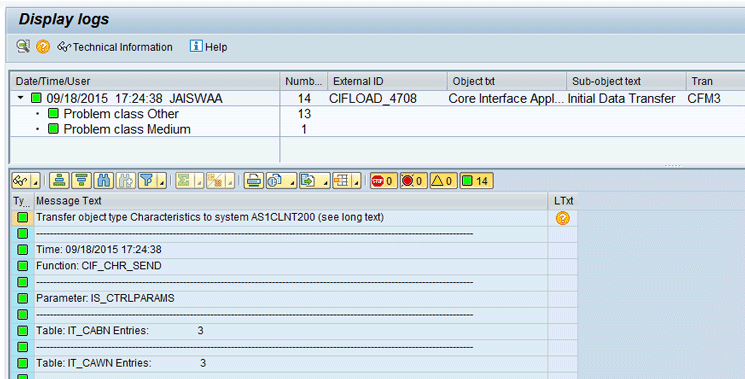Select 'Time: 09/18/2015 17:24:38' message
The height and width of the screenshot is (379, 745).
tap(99, 250)
